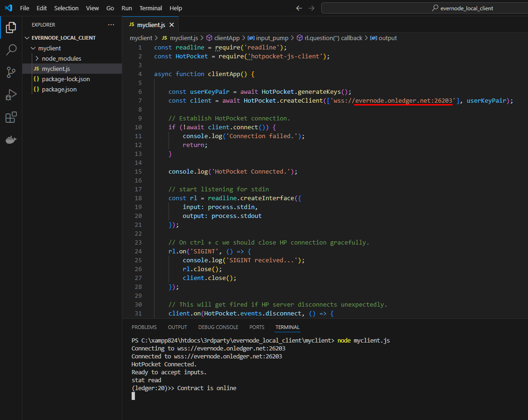Go forward with the right arrow

click(311, 8)
